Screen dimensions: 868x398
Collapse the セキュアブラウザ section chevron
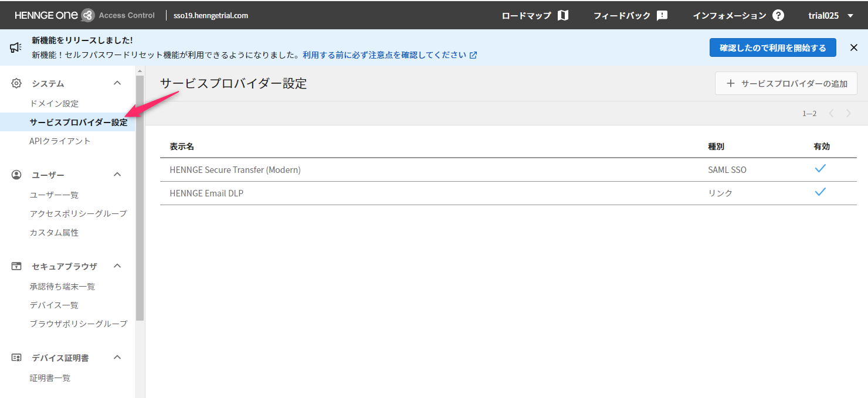point(117,266)
